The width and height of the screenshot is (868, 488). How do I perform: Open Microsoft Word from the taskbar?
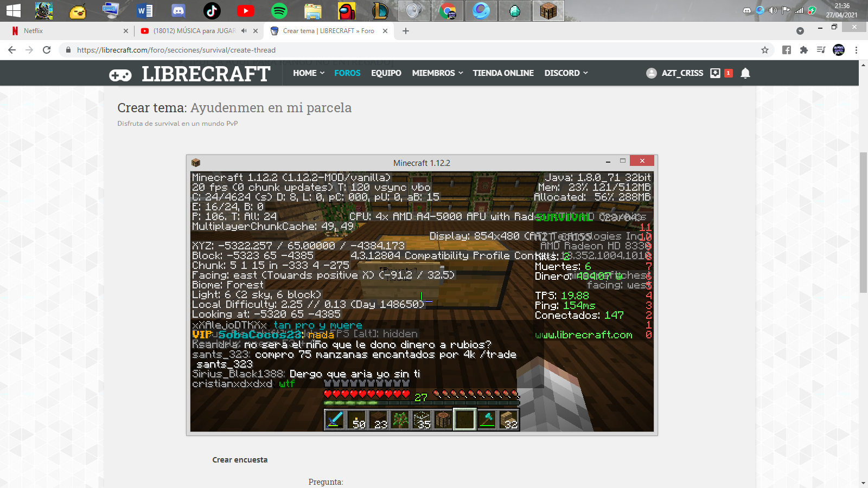[145, 10]
